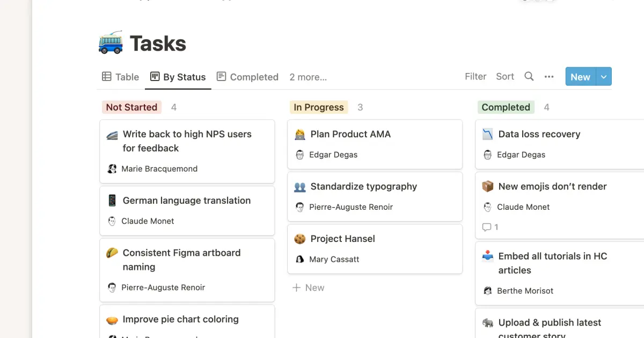This screenshot has height=338, width=644.
Task: Open the three-dots more options menu
Action: pyautogui.click(x=548, y=77)
